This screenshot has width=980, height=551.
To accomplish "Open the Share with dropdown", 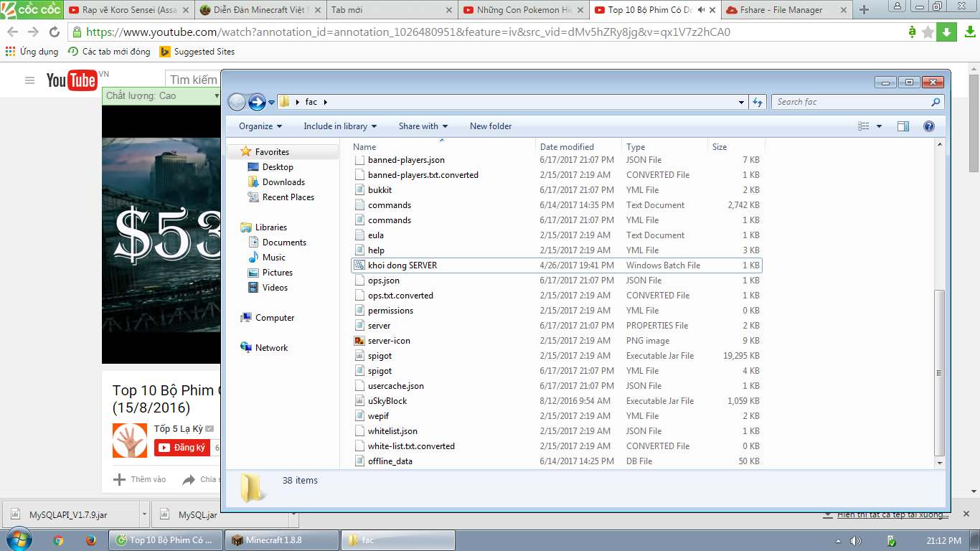I will point(423,126).
